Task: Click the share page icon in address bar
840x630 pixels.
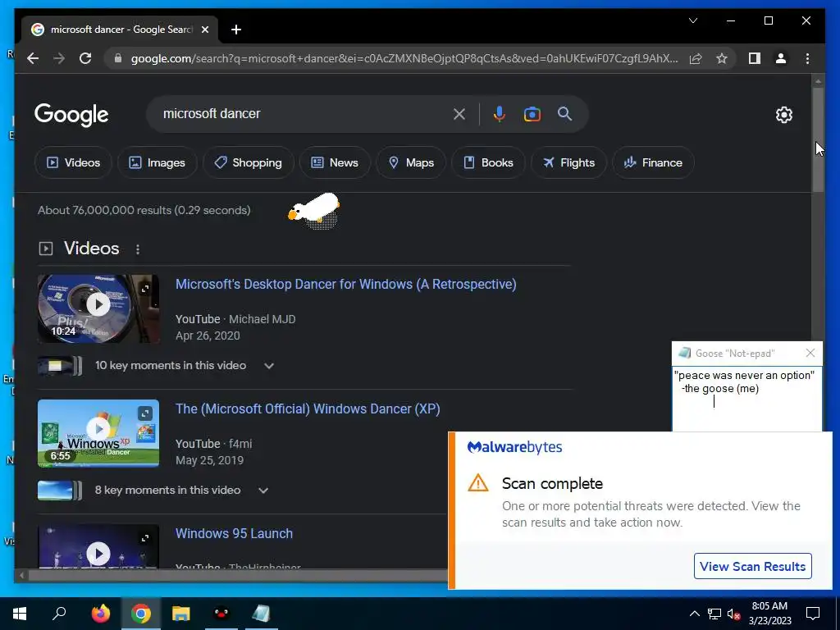Action: [x=696, y=58]
